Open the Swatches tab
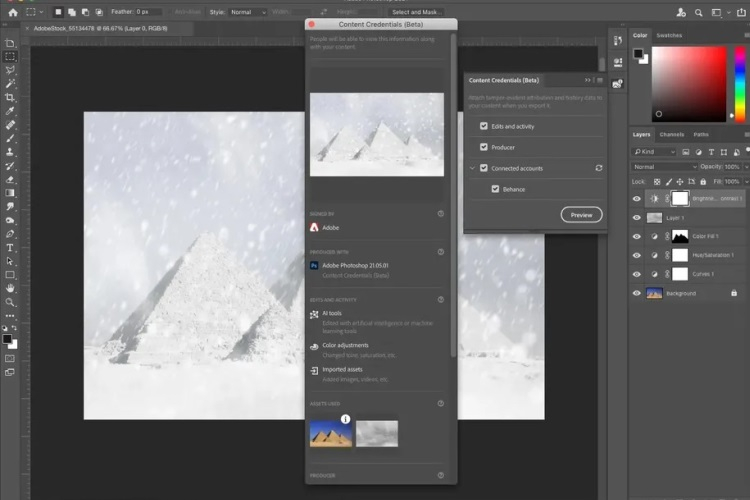The image size is (750, 500). 669,35
